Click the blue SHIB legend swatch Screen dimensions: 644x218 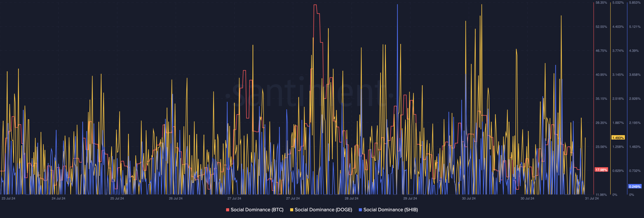coord(360,210)
